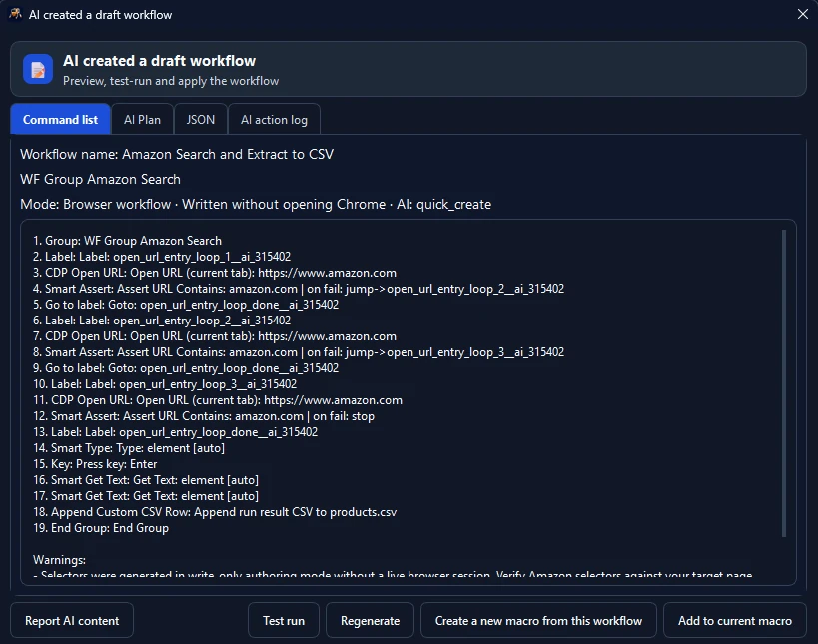Viewport: 818px width, 644px height.
Task: Create a new macro from this workflow
Action: click(538, 620)
